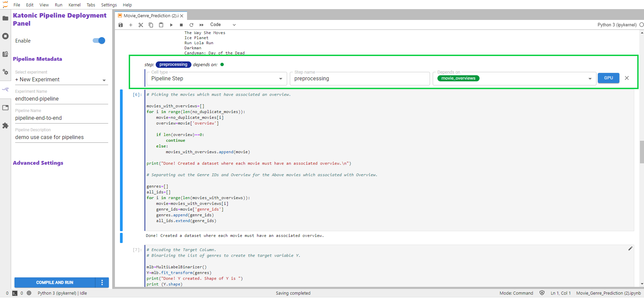
Task: Open the View menu
Action: pyautogui.click(x=44, y=5)
